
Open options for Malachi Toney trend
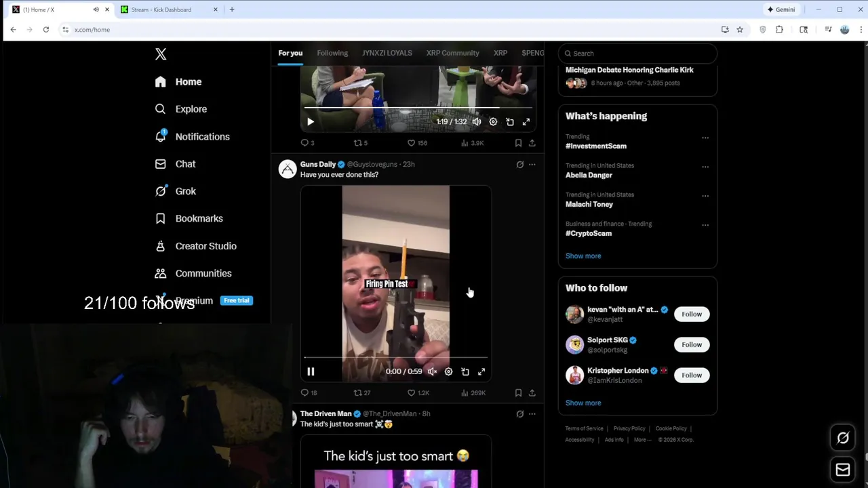705,196
